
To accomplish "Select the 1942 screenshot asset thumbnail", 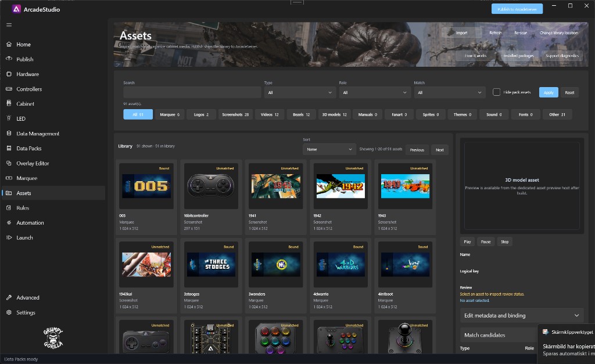I will 340,186.
